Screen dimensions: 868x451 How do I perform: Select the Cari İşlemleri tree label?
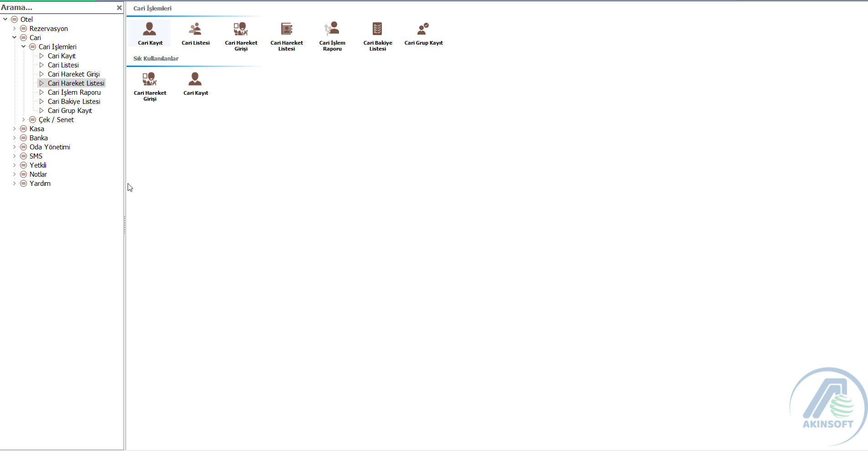coord(57,46)
